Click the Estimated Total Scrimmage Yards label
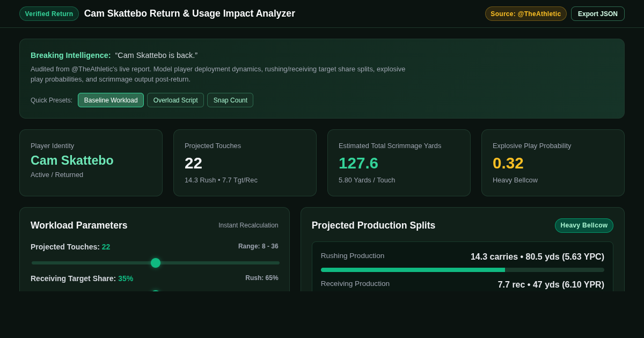The image size is (644, 338). tap(390, 146)
